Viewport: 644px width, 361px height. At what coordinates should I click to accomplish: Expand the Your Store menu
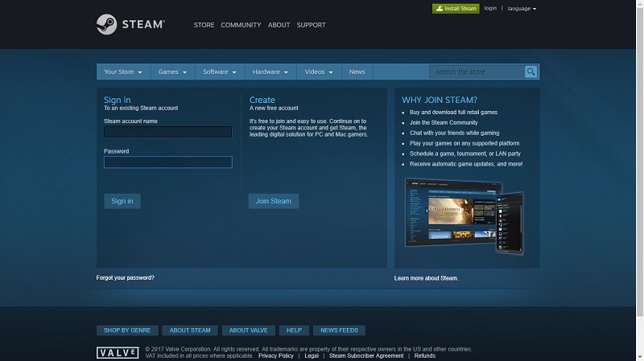(x=123, y=72)
